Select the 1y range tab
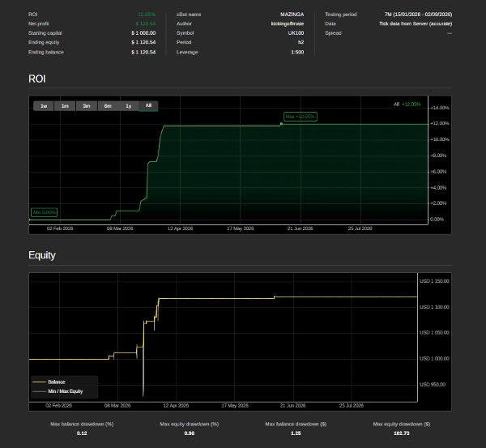The width and height of the screenshot is (486, 448). click(129, 106)
